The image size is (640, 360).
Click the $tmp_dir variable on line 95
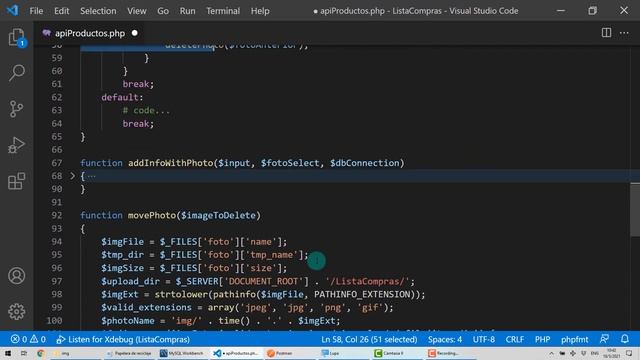click(x=122, y=255)
